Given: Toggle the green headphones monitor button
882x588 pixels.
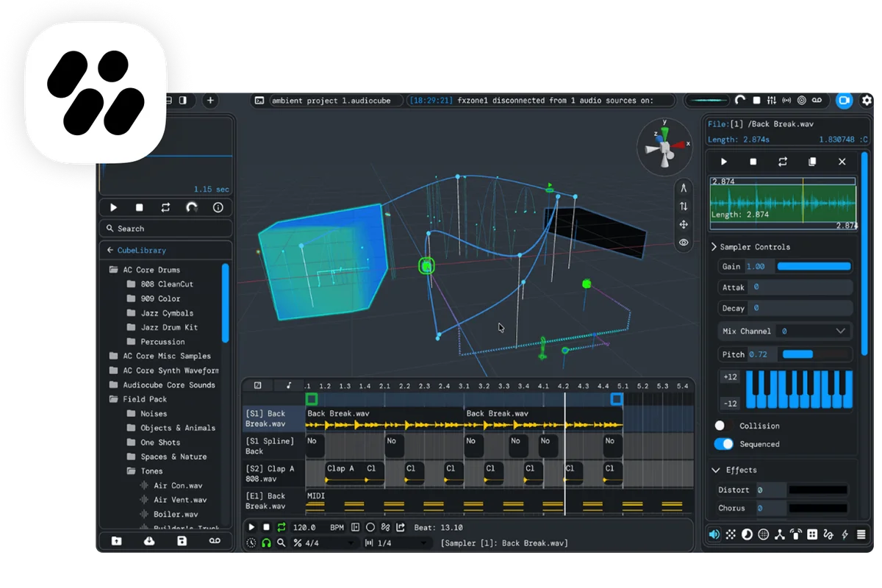Looking at the screenshot, I should (x=266, y=543).
